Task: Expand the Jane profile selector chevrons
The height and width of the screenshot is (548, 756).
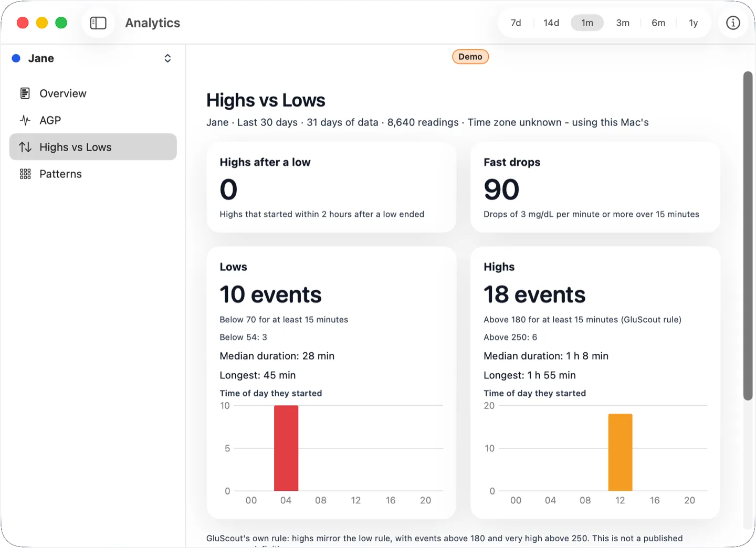Action: click(x=167, y=58)
